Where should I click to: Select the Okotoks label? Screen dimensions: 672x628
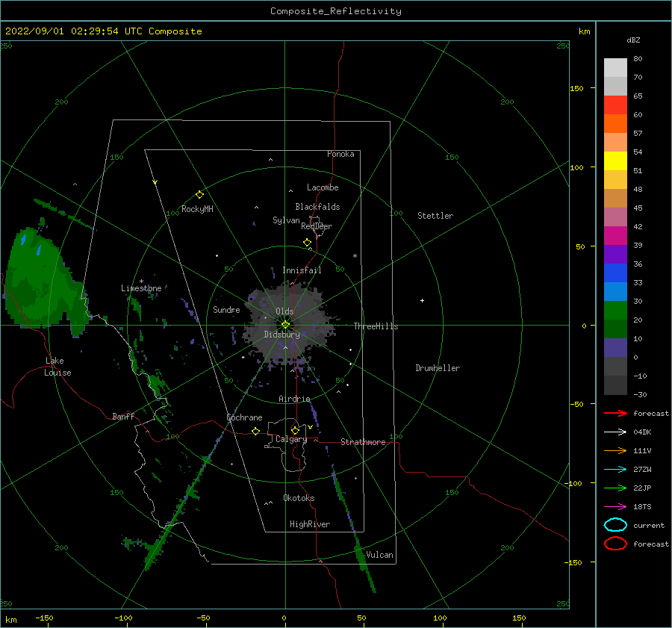(x=299, y=498)
